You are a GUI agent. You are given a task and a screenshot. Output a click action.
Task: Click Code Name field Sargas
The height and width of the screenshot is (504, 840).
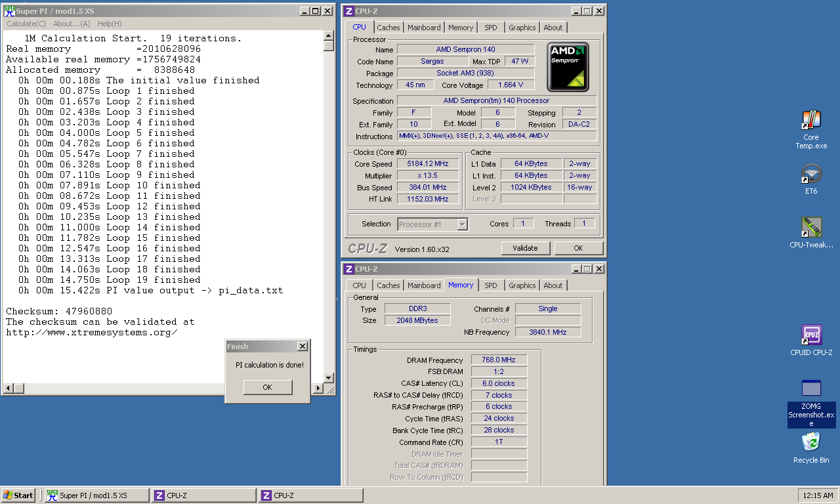coord(432,61)
